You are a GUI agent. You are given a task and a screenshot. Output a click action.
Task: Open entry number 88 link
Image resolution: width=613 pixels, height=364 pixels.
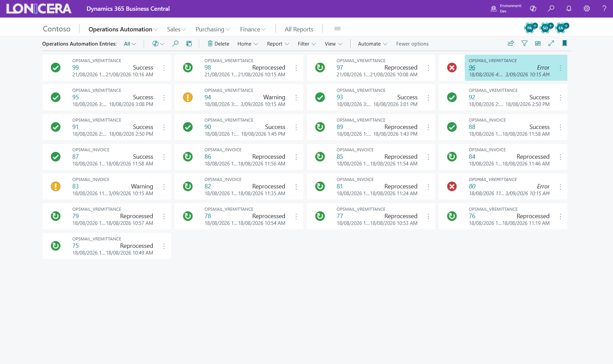pyautogui.click(x=472, y=127)
